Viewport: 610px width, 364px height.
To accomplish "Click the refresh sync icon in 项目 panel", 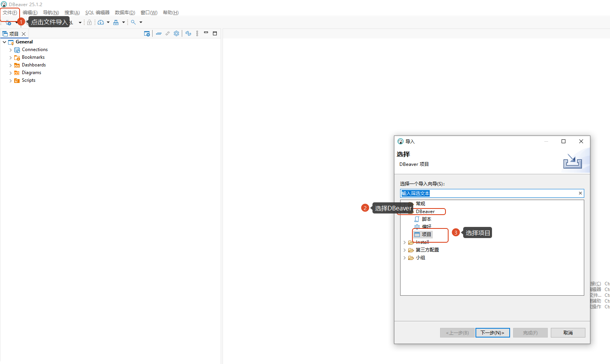I will (188, 33).
